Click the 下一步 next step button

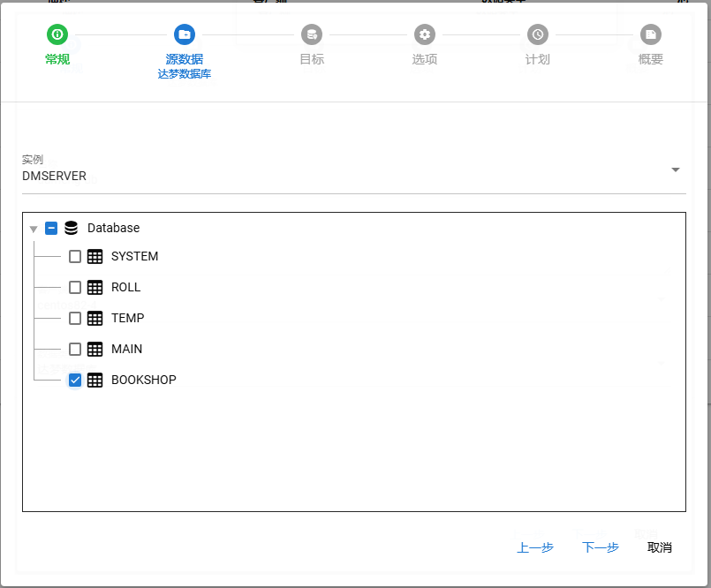(x=601, y=547)
